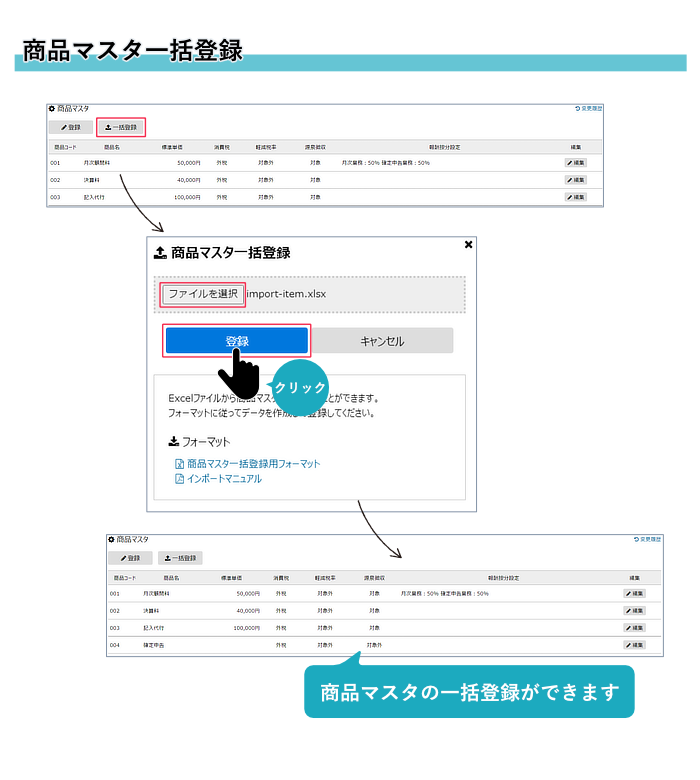
Task: Open 変更履歴 history link in top panel
Action: (x=589, y=108)
